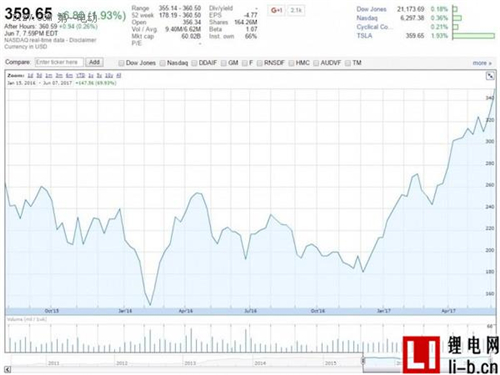The width and height of the screenshot is (500, 375).
Task: Click the 2.1k share count bubble
Action: [x=296, y=10]
